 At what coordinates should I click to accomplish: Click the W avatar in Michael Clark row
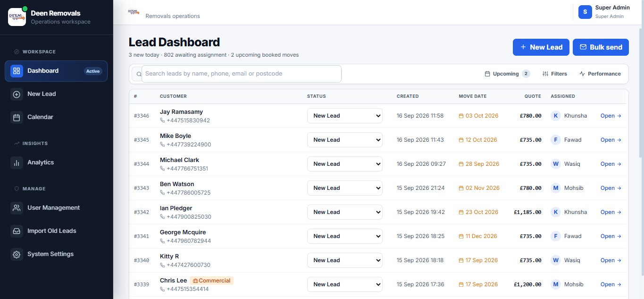point(556,164)
